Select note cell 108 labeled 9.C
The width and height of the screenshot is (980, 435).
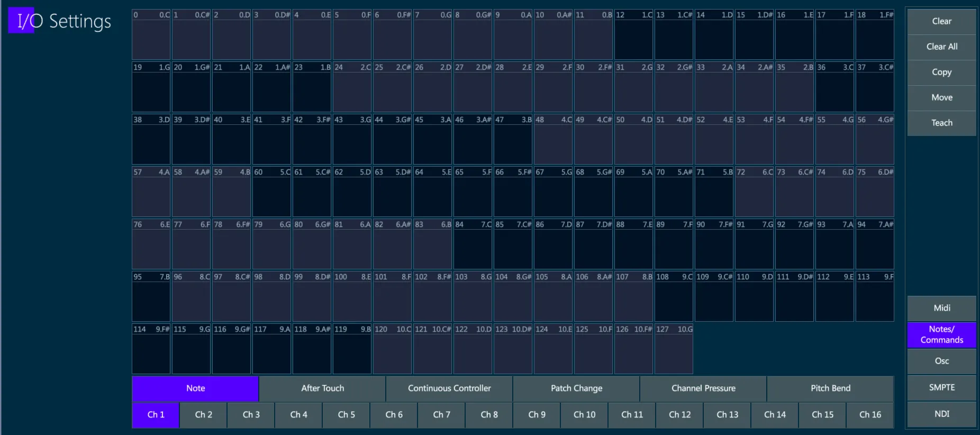[x=674, y=297]
